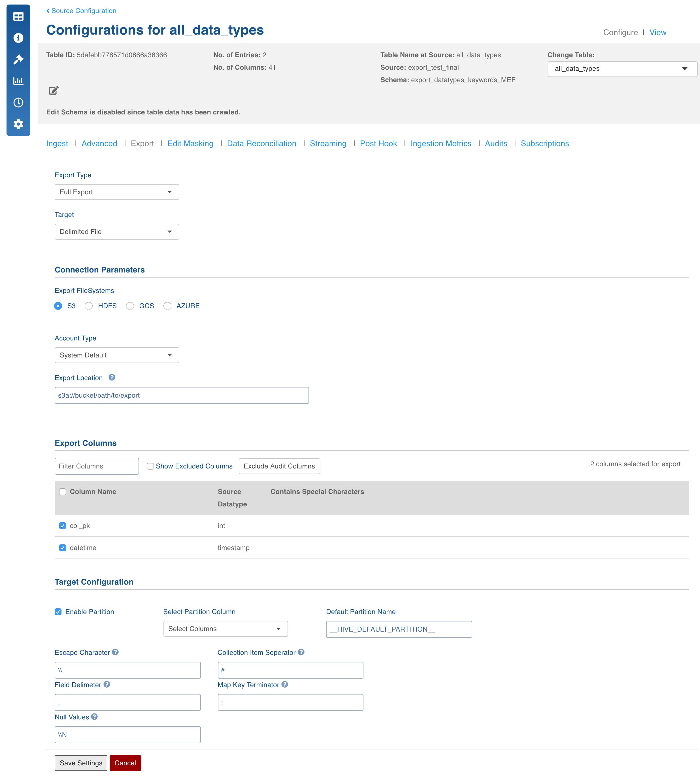The height and width of the screenshot is (782, 700).
Task: Click Exclude Audit Columns button
Action: click(x=279, y=466)
